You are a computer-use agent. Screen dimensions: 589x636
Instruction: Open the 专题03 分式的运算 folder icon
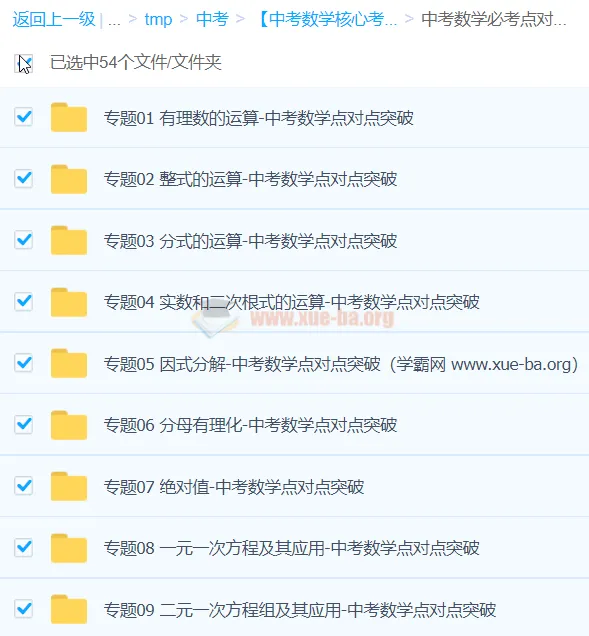pos(69,241)
